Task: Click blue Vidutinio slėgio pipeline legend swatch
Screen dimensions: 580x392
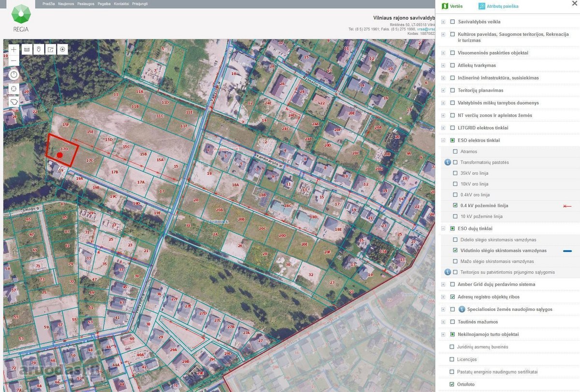Action: (567, 251)
